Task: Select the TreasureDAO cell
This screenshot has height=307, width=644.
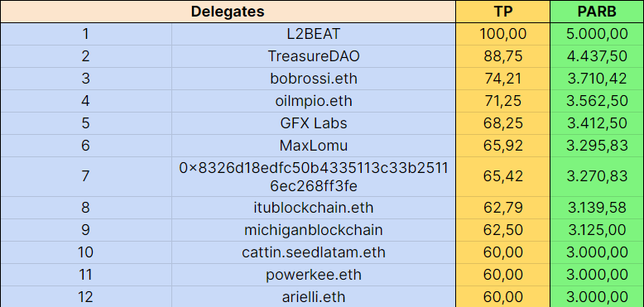Action: click(314, 56)
